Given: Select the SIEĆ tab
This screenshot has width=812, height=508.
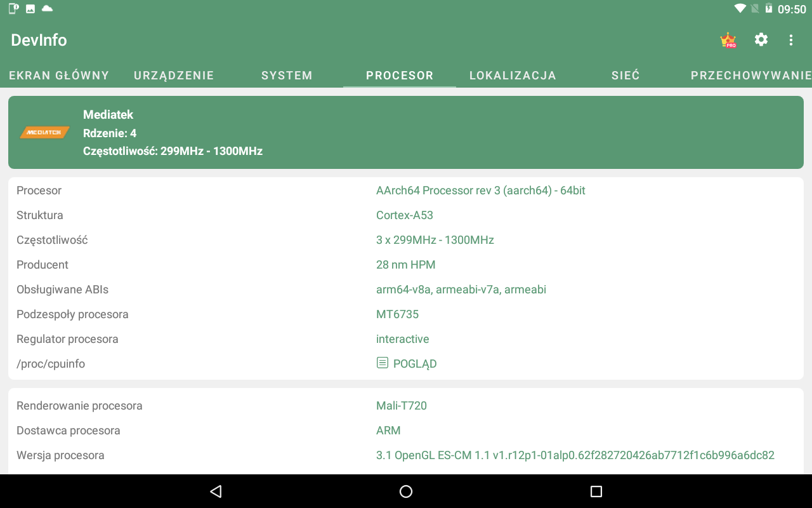Looking at the screenshot, I should [625, 75].
